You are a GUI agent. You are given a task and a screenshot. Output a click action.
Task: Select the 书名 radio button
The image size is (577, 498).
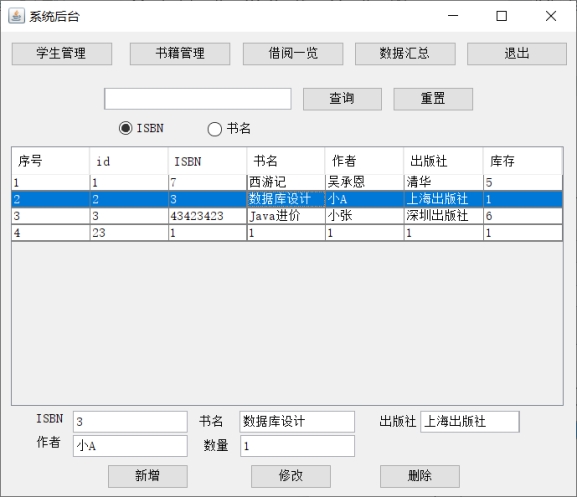[x=215, y=129]
